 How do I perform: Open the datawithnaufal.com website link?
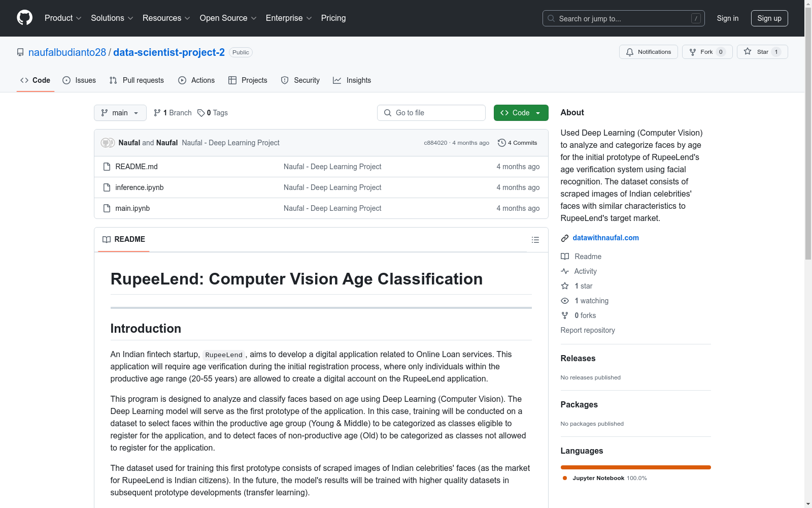coord(606,238)
